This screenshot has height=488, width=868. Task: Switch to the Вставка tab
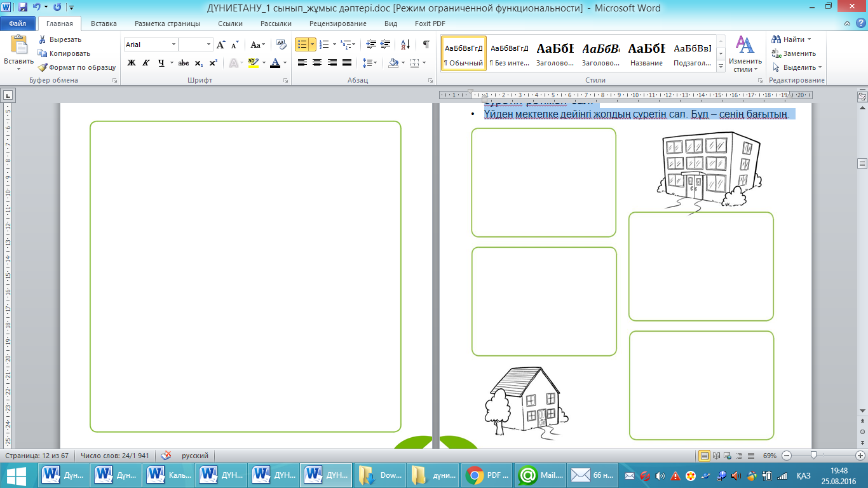tap(104, 24)
